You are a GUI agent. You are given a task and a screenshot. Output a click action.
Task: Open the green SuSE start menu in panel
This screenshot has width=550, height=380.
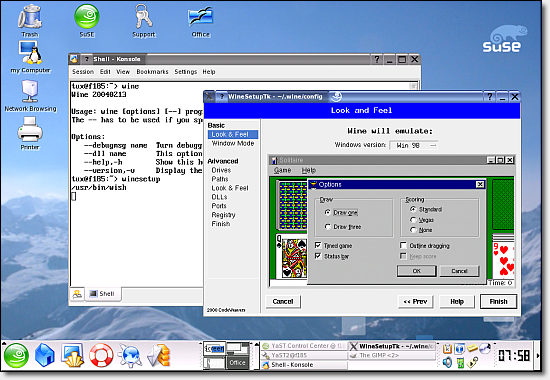[x=16, y=355]
